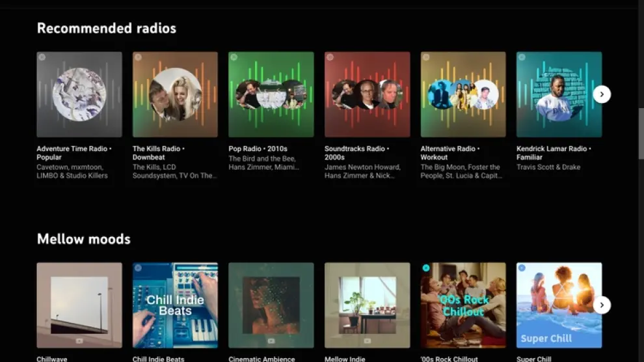Select Pop Radio 2010s title text
The width and height of the screenshot is (644, 362).
[259, 149]
